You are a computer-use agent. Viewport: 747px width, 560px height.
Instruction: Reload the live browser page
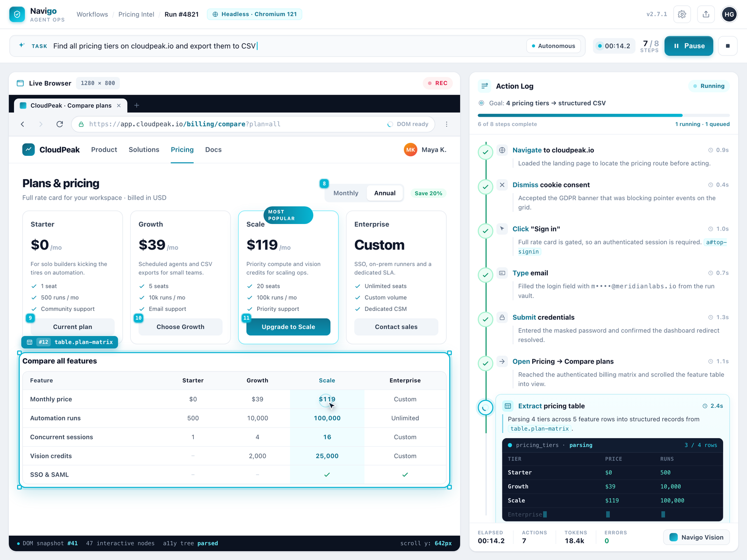tap(60, 124)
